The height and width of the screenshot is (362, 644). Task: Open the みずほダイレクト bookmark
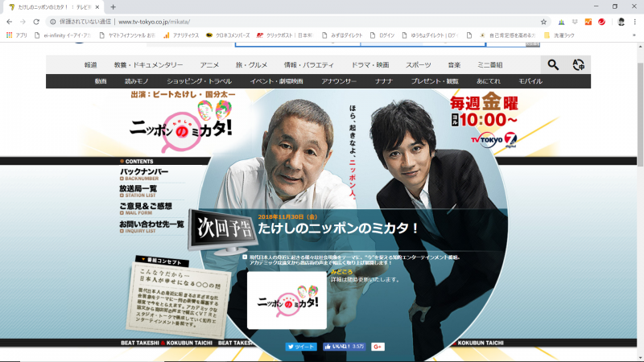pyautogui.click(x=342, y=35)
